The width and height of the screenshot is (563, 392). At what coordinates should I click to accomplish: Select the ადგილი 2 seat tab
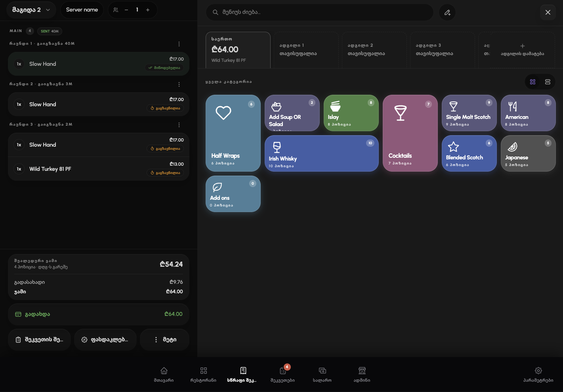tap(374, 50)
